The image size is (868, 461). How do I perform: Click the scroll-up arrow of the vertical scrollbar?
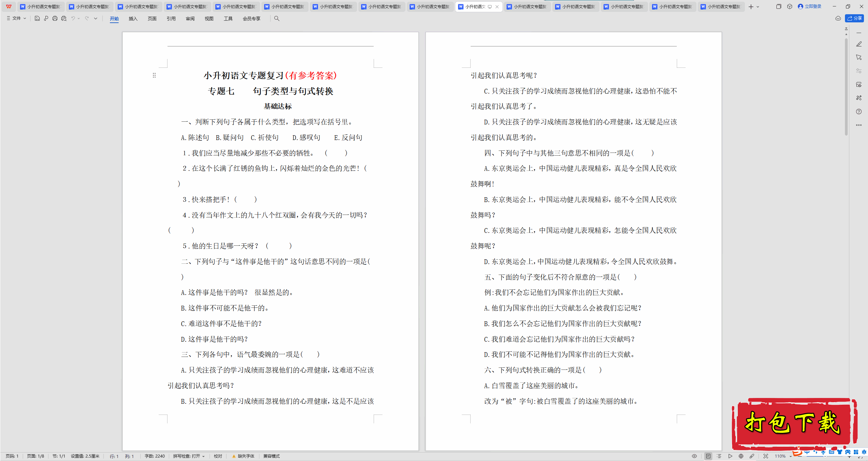(846, 34)
